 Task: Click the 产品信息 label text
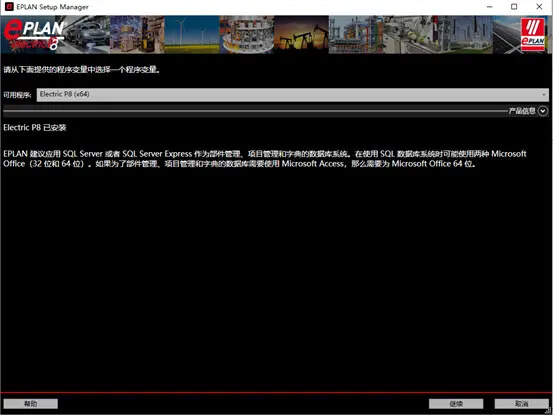pos(522,111)
